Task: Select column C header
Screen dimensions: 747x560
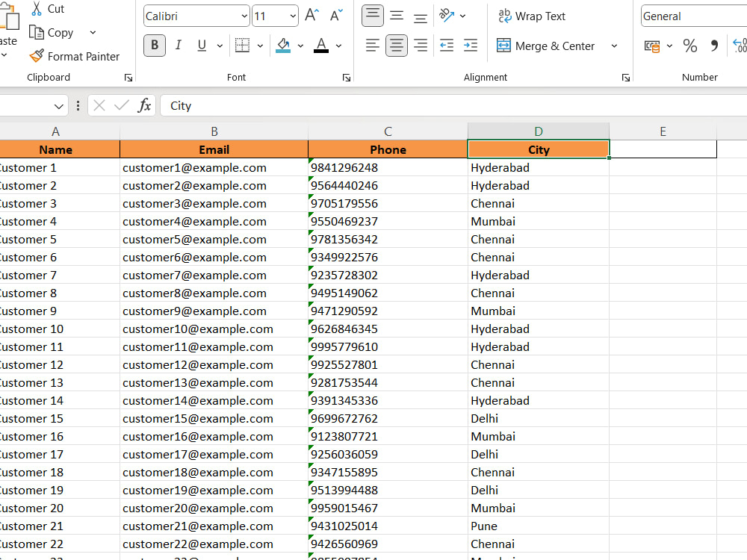Action: tap(388, 131)
